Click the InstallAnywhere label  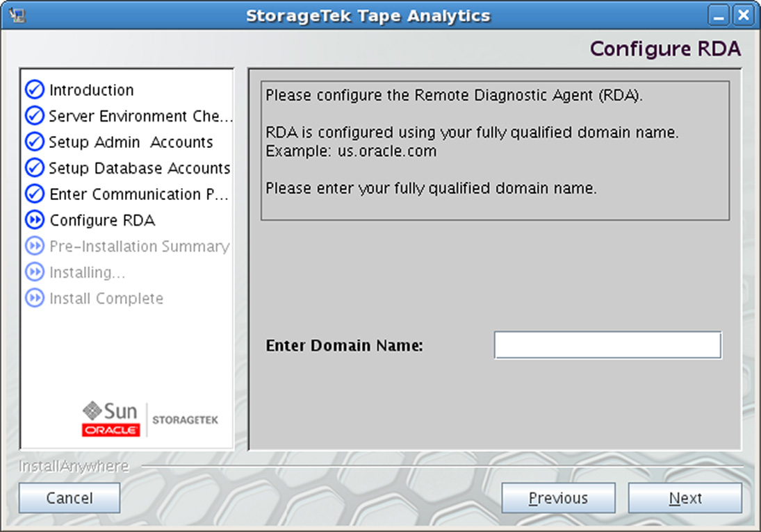[x=74, y=466]
